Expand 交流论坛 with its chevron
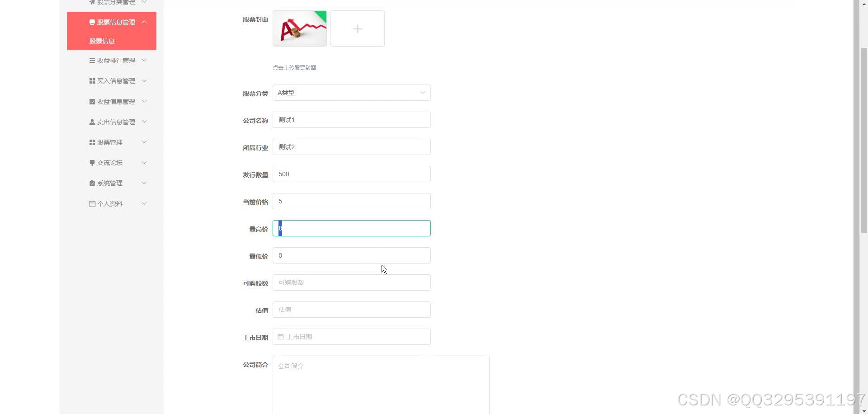 pyautogui.click(x=144, y=163)
